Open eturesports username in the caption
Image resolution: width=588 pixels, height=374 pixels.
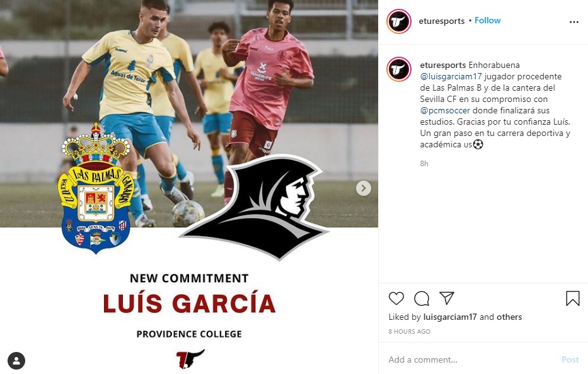[x=443, y=65]
